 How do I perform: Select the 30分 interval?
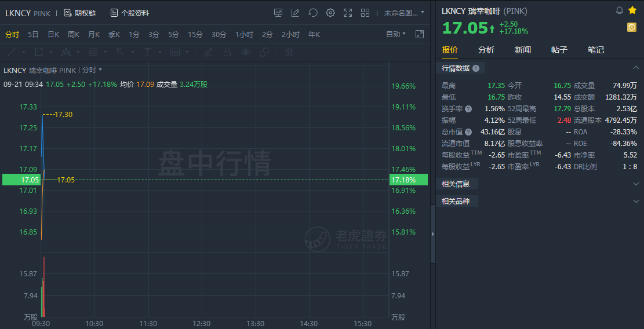point(219,34)
